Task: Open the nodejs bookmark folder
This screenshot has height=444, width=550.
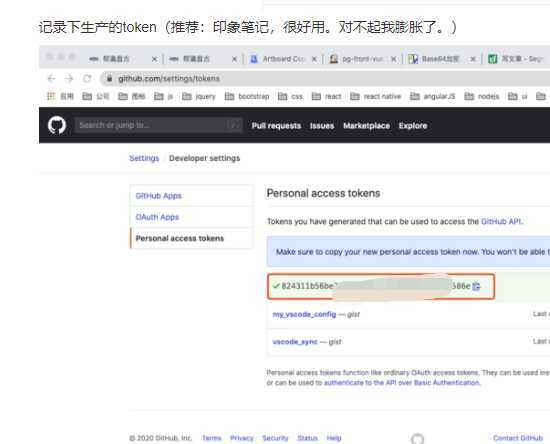Action: [482, 96]
